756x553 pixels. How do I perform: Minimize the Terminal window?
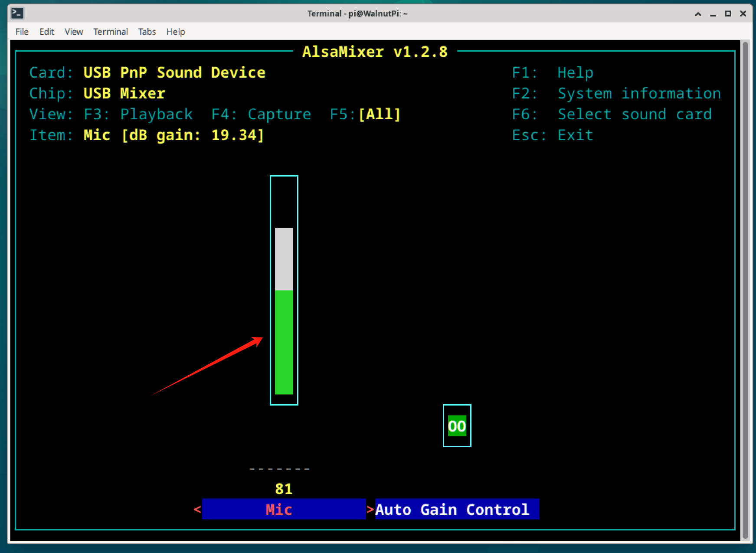point(713,14)
